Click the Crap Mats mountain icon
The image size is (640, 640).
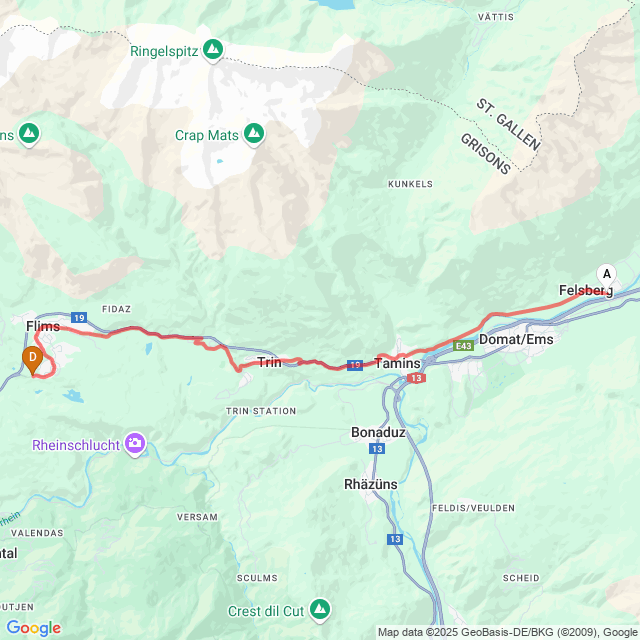tap(254, 134)
